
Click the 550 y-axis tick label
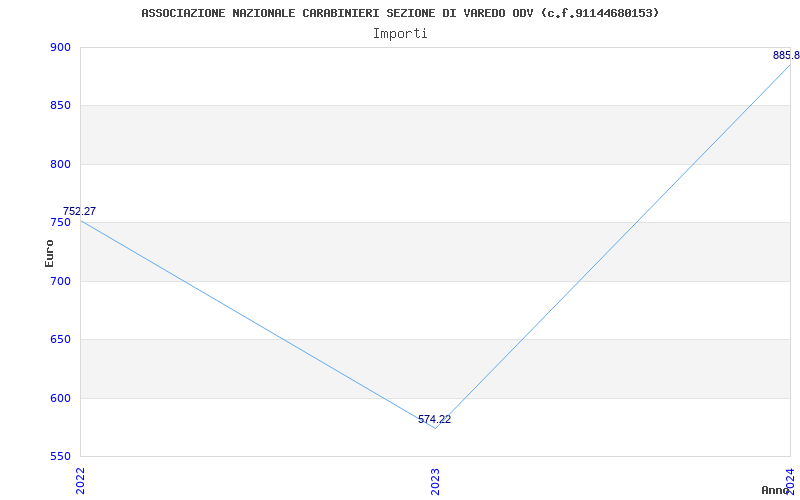[60, 456]
